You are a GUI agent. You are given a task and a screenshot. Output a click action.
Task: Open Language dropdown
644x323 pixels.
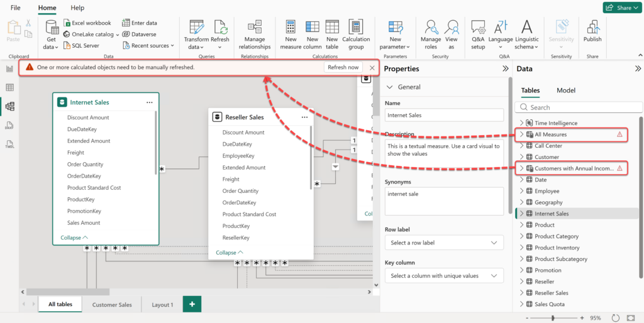500,35
